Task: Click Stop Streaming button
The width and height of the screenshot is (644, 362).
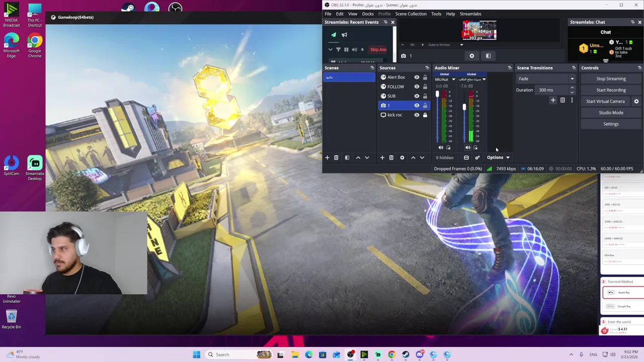Action: (611, 79)
